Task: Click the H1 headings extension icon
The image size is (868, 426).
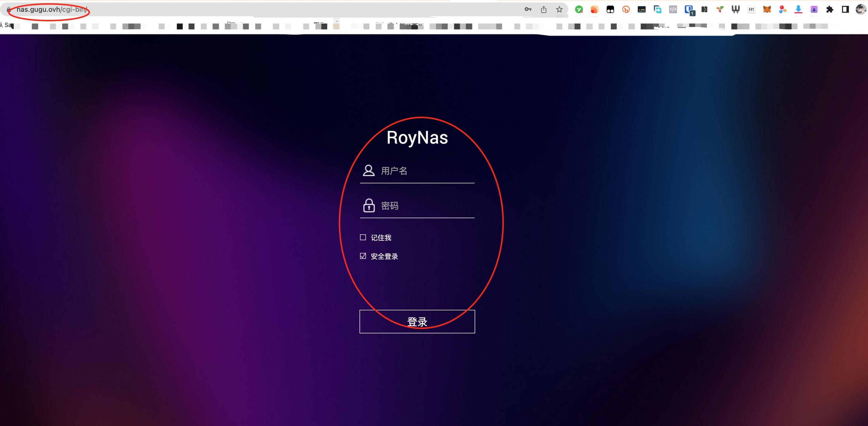Action: click(751, 10)
